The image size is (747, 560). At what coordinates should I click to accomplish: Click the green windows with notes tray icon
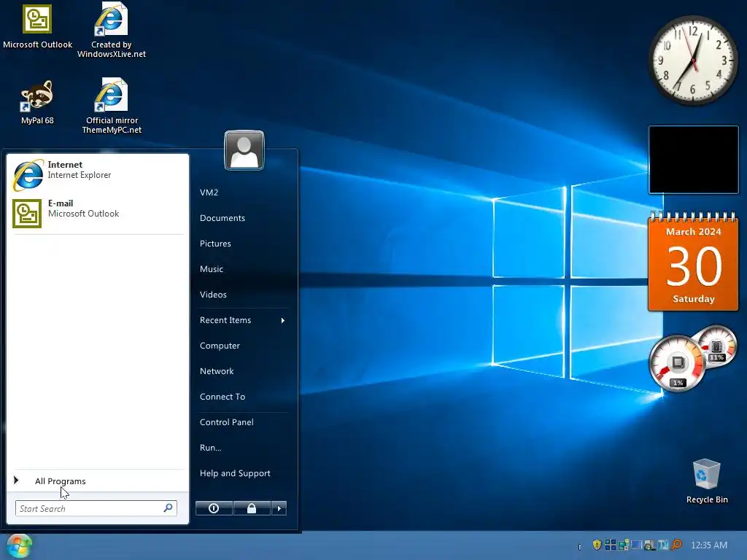coord(624,545)
